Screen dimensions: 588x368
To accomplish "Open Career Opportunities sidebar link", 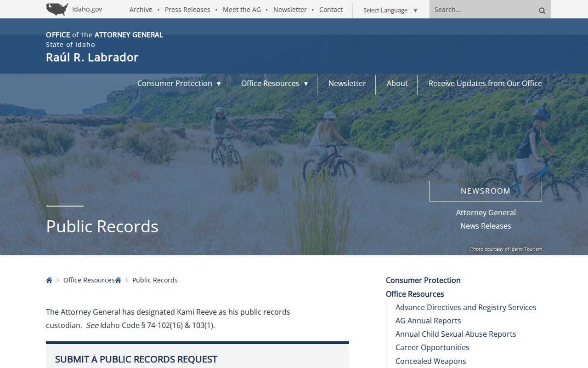I will (x=432, y=347).
